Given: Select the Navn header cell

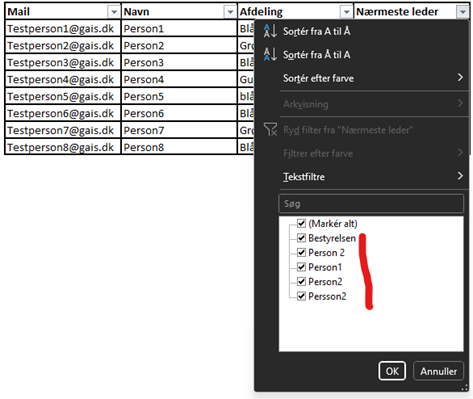Looking at the screenshot, I should 179,12.
